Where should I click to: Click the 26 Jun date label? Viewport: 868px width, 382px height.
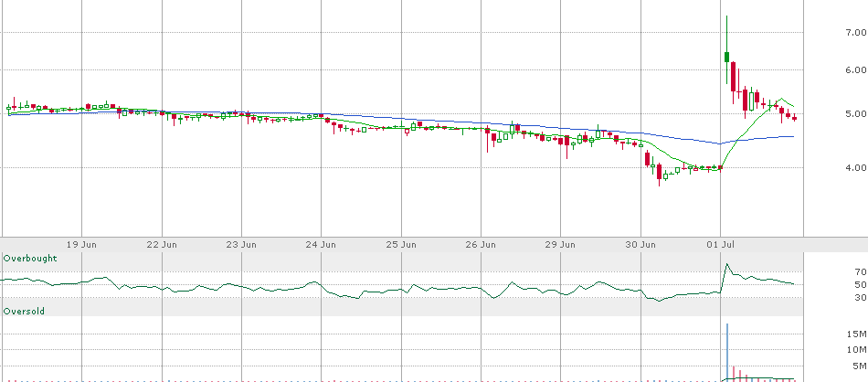(481, 244)
